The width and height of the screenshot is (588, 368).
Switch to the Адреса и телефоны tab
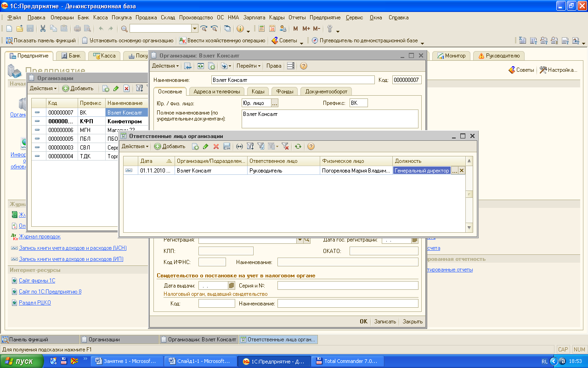(x=216, y=92)
